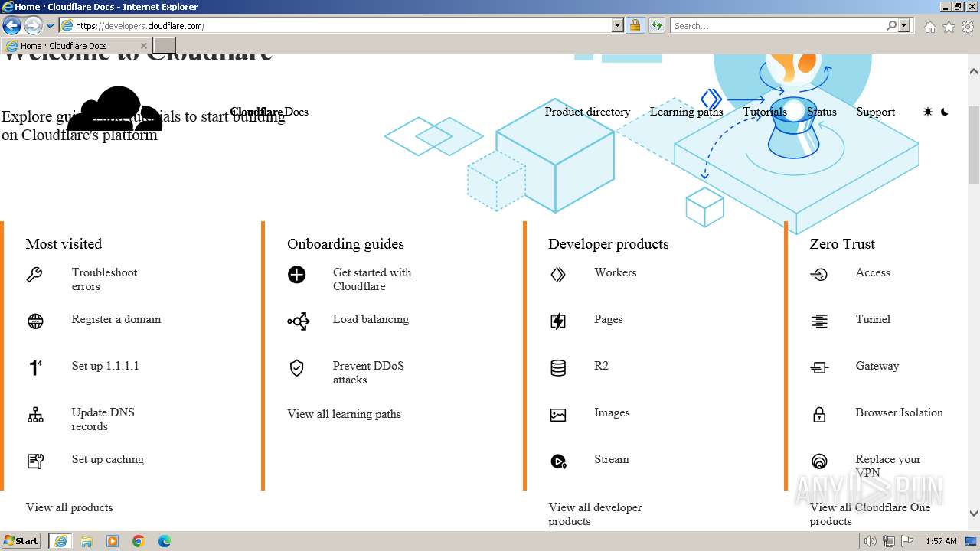Viewport: 980px width, 551px height.
Task: Click the R2 database icon
Action: (x=558, y=368)
